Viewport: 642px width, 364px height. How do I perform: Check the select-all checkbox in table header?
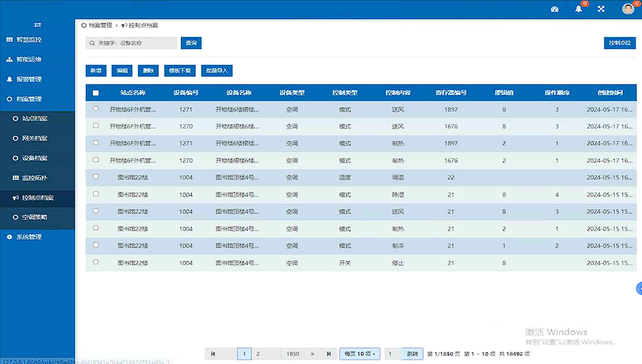point(96,93)
